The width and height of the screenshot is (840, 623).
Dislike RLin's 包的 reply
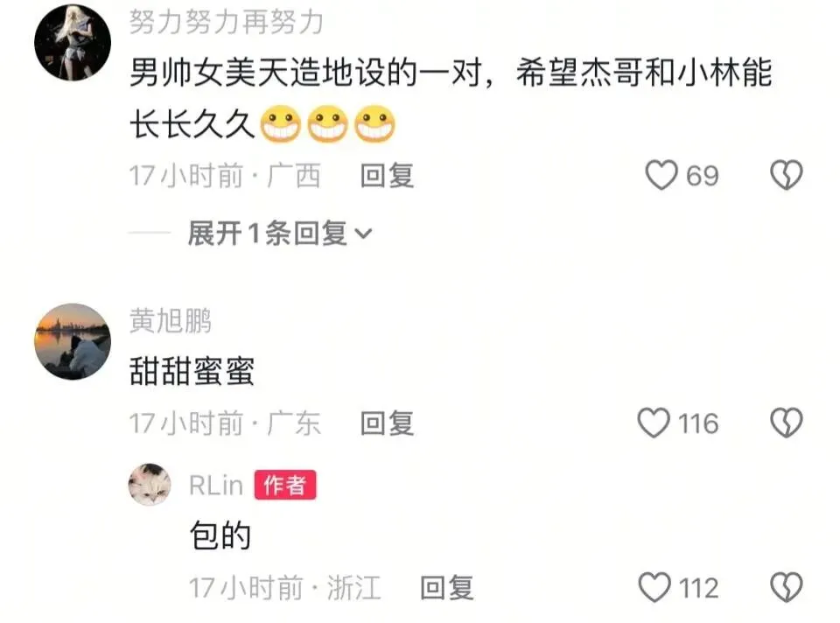point(787,588)
